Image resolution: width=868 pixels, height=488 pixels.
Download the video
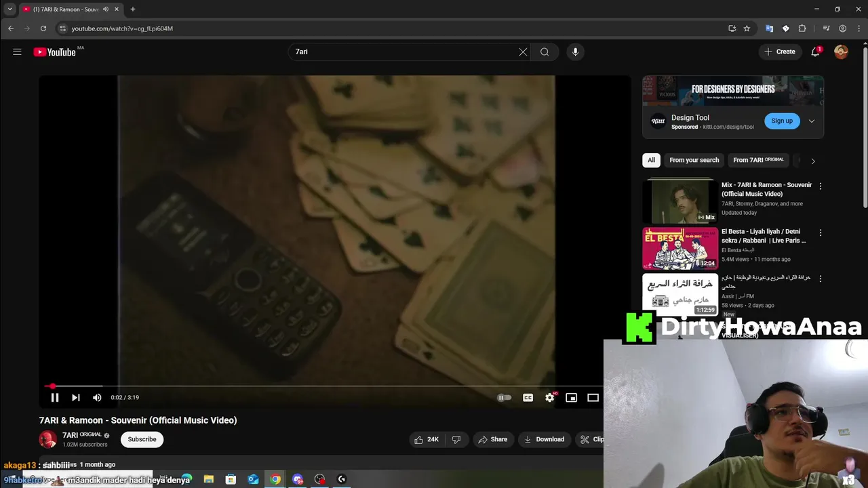pos(544,439)
